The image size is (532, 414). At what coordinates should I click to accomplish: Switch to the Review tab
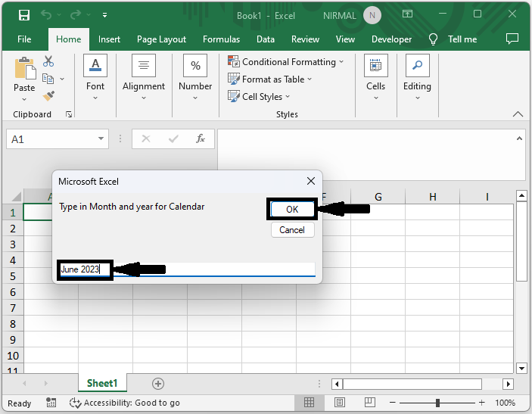pyautogui.click(x=305, y=39)
